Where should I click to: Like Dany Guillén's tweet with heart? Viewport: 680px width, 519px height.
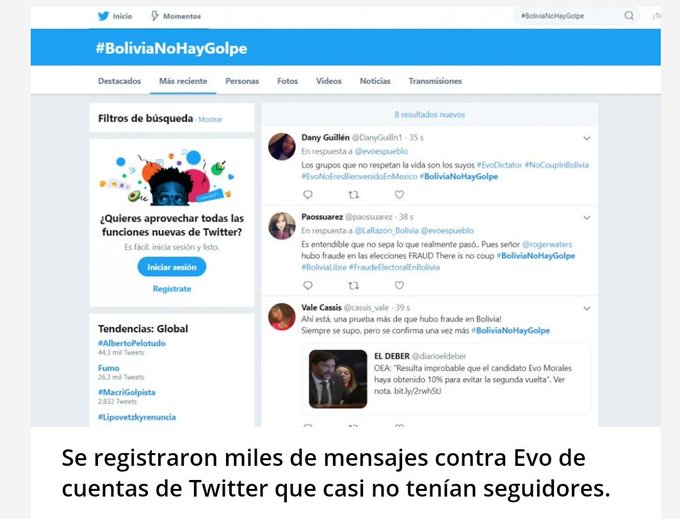[x=399, y=195]
